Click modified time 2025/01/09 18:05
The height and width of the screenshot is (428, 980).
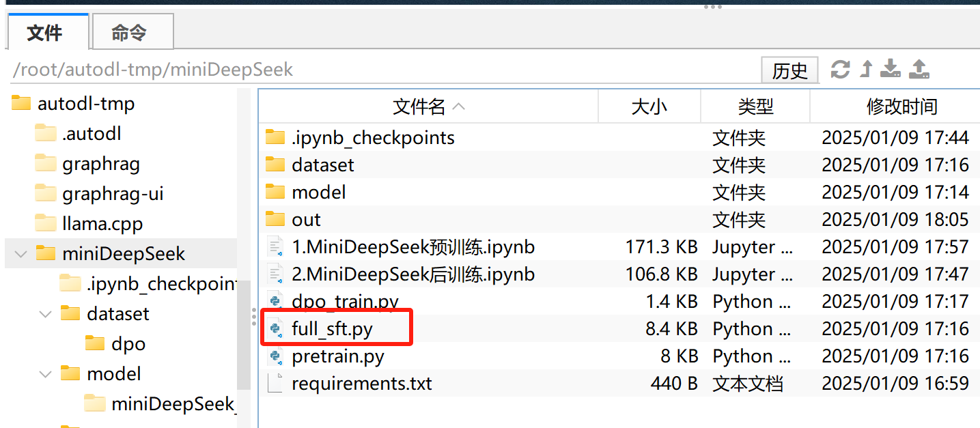[895, 220]
